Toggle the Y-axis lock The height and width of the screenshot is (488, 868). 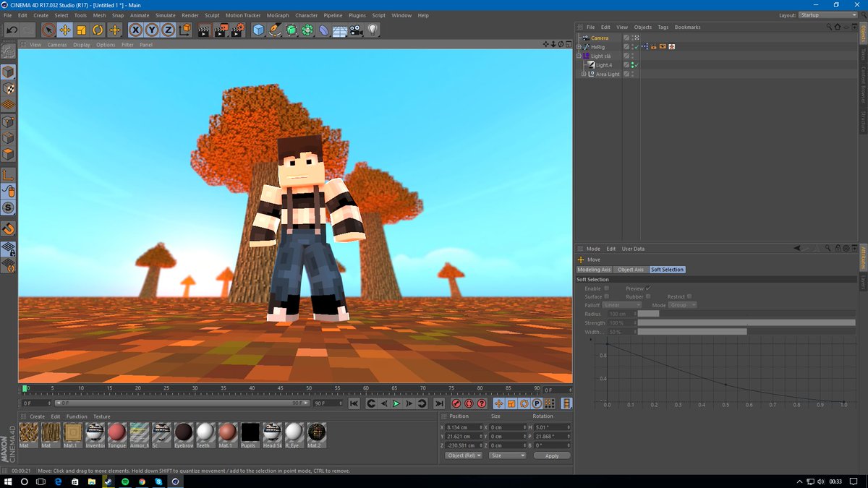(x=152, y=30)
